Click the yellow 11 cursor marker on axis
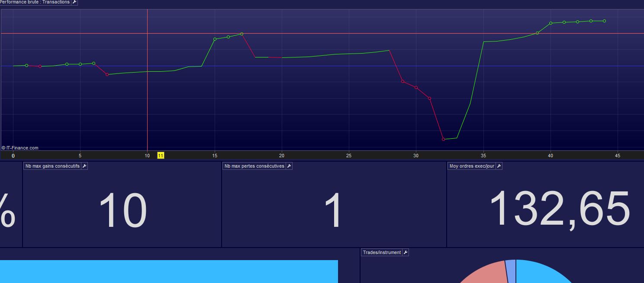Screen dimensions: 644x283 pos(161,156)
